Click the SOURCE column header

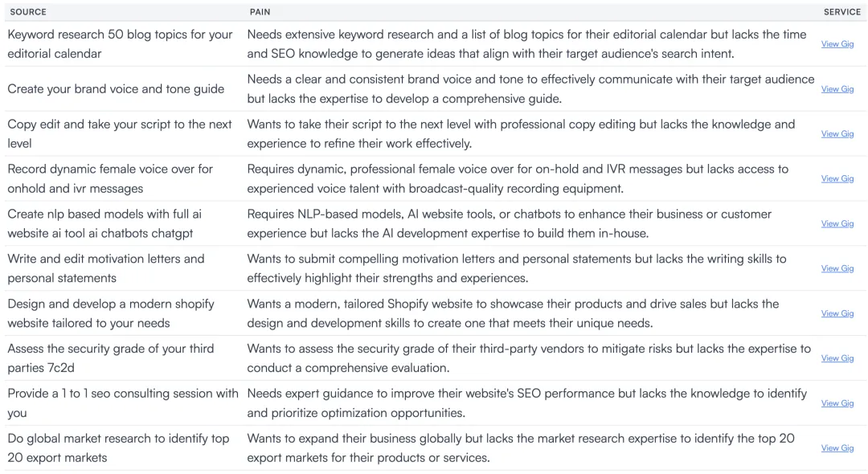(x=28, y=11)
